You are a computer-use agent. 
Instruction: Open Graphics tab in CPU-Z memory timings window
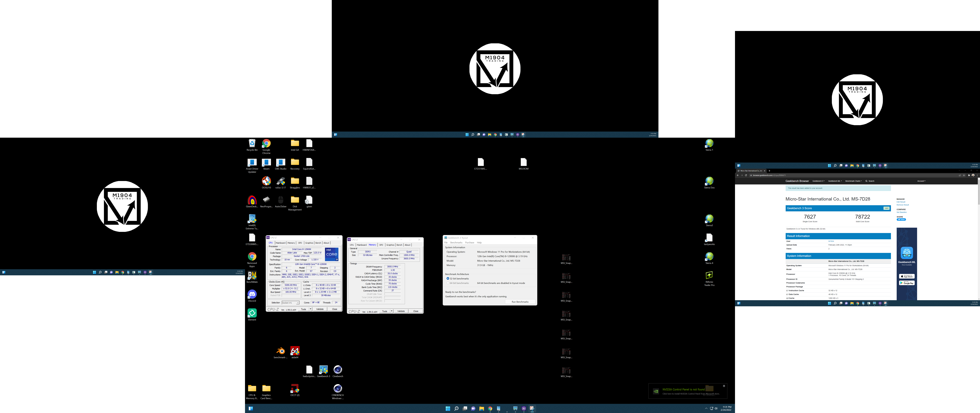click(390, 245)
